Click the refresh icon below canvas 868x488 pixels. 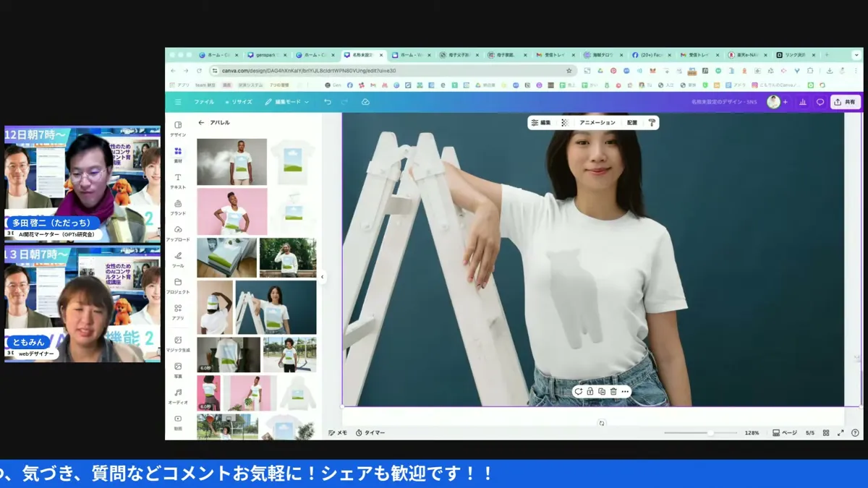(x=602, y=423)
